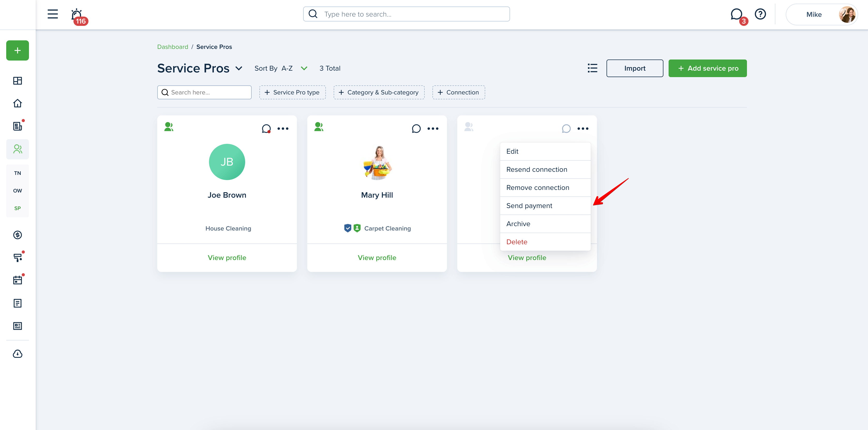Click Mary Hill's connected status icon

319,127
